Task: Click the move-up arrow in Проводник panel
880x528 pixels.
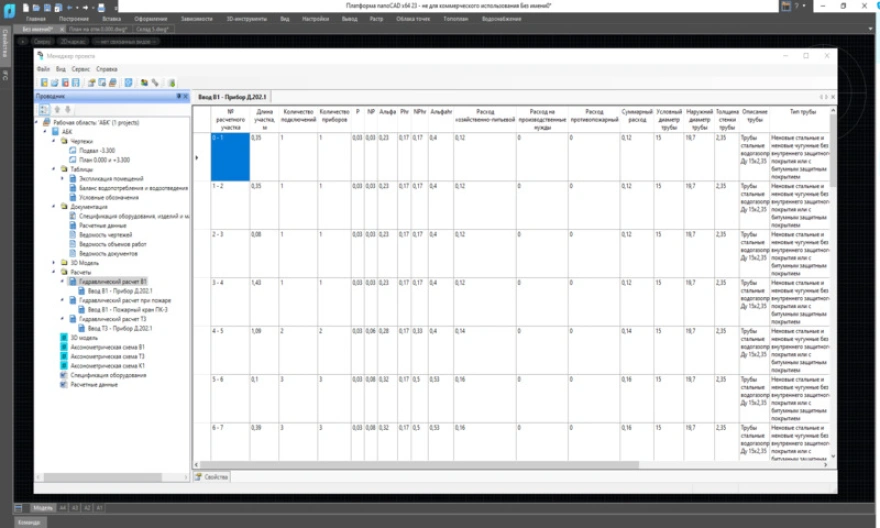Action: [x=57, y=109]
